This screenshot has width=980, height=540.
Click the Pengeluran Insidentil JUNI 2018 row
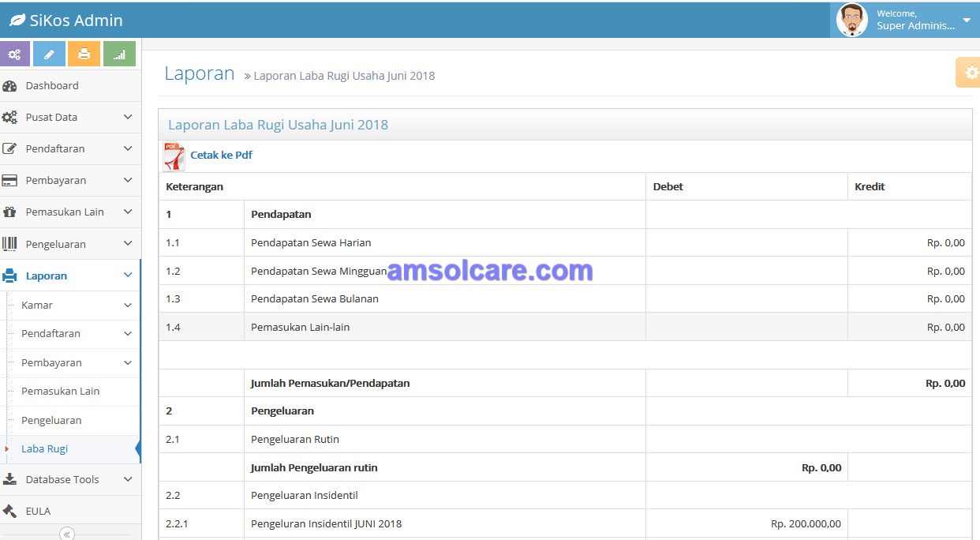[x=326, y=524]
